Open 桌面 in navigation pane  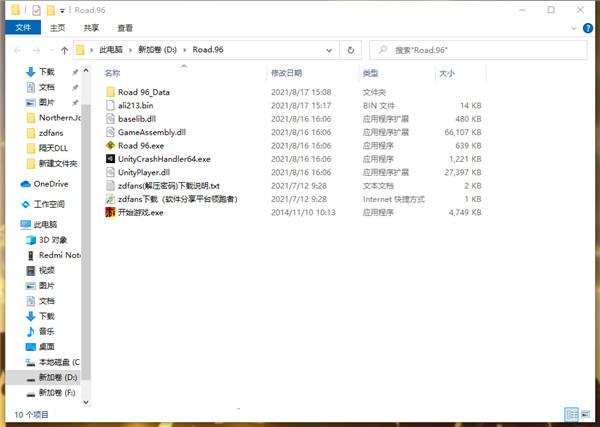[x=40, y=347]
